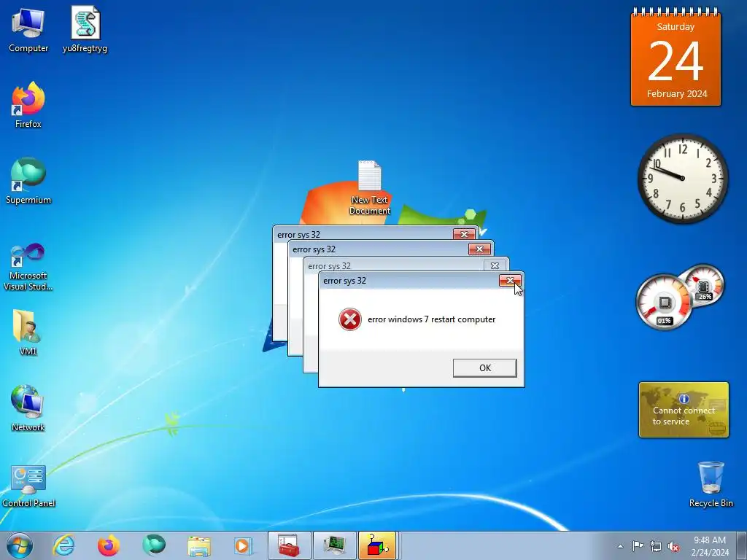The width and height of the screenshot is (747, 560).
Task: Open the Windows Start menu orb
Action: point(20,545)
